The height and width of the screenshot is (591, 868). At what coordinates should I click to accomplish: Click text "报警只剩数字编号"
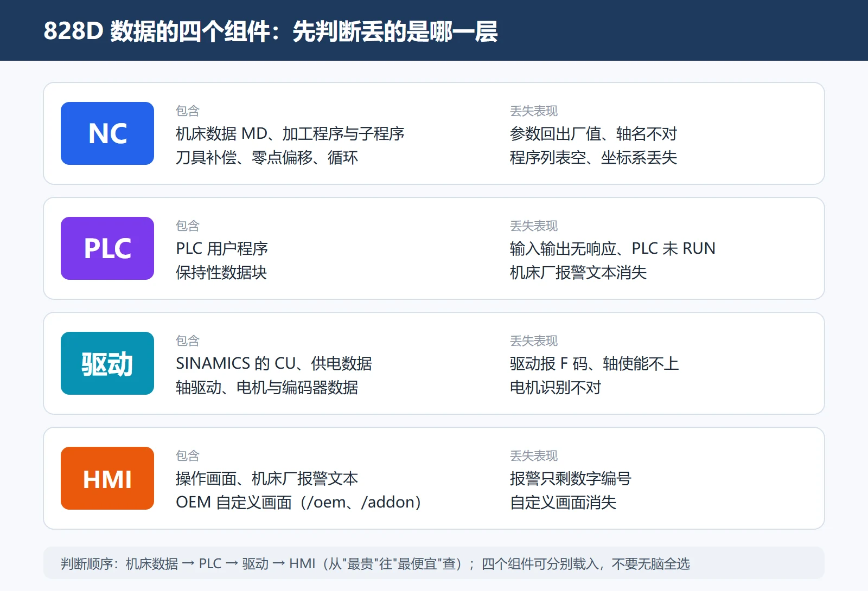pos(571,478)
